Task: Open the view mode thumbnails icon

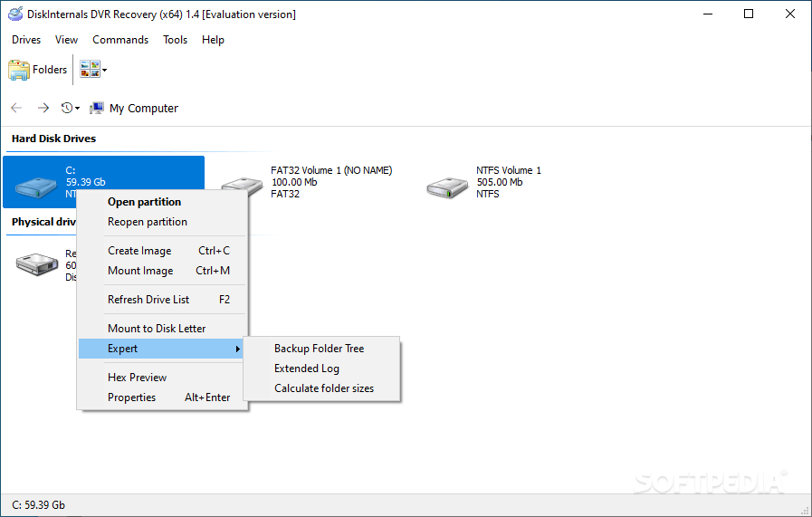Action: point(91,70)
